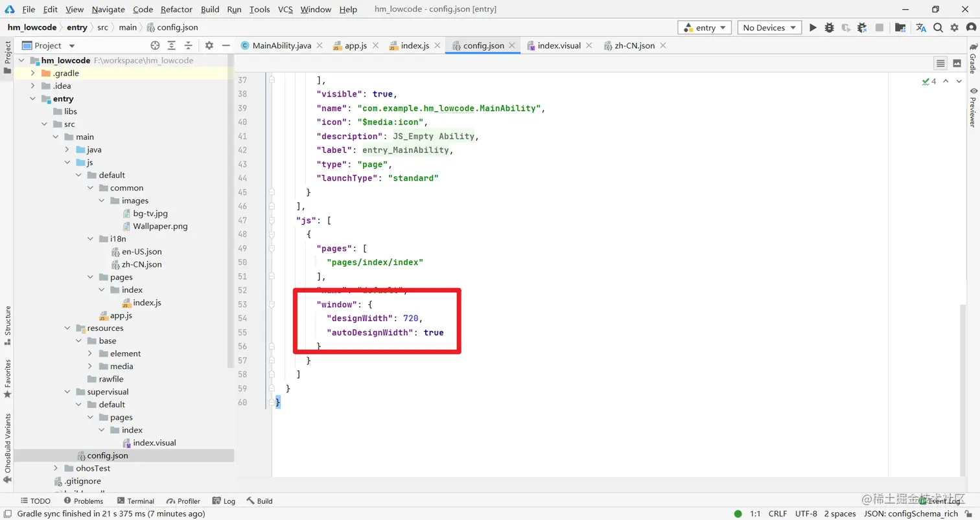The image size is (980, 520).
Task: Open the Previewer side panel
Action: 973,107
